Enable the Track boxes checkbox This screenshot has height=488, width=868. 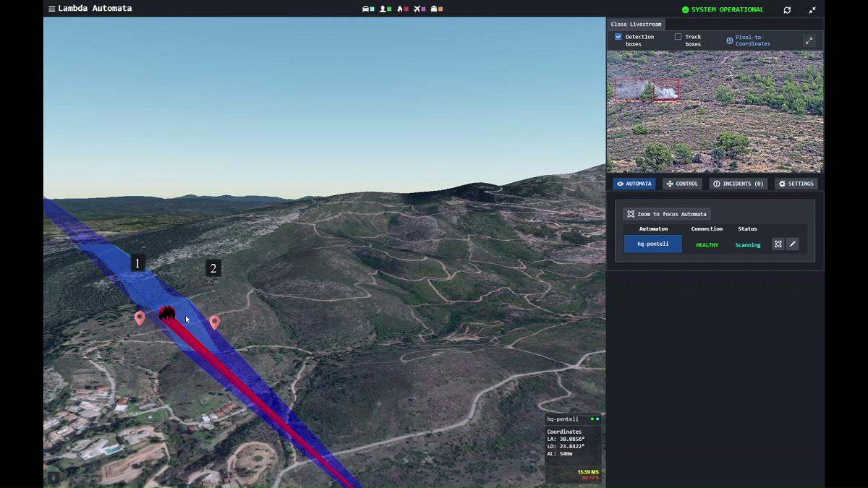click(678, 37)
